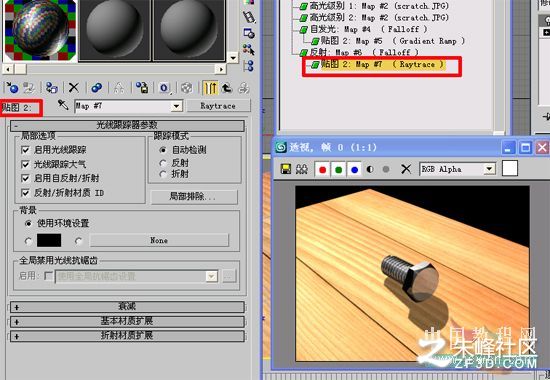550x380 pixels.
Task: Expand the 基本材质扩展 rollout
Action: point(127,321)
